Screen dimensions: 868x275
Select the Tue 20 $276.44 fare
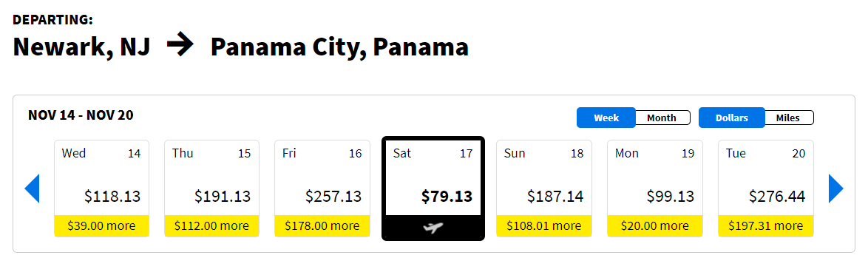pos(765,188)
